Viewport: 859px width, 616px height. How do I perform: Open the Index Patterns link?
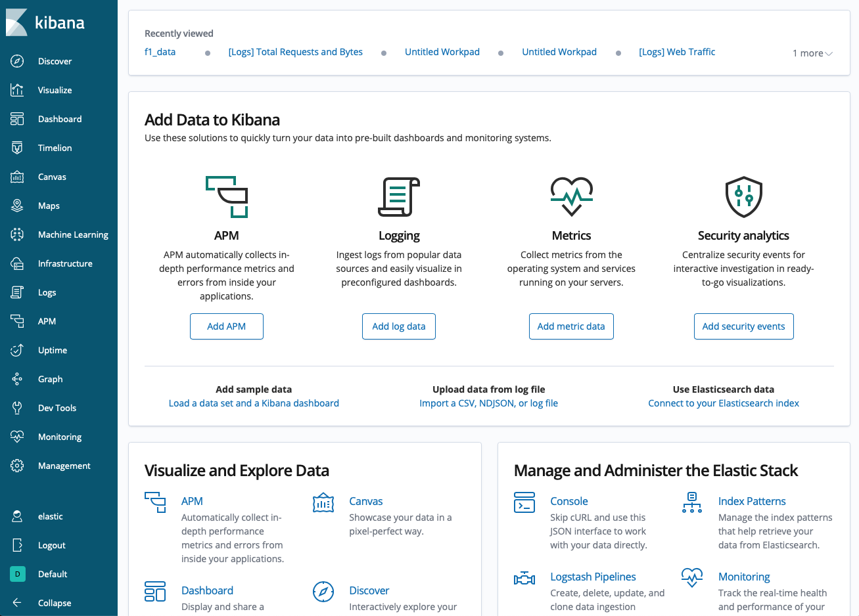pyautogui.click(x=752, y=501)
